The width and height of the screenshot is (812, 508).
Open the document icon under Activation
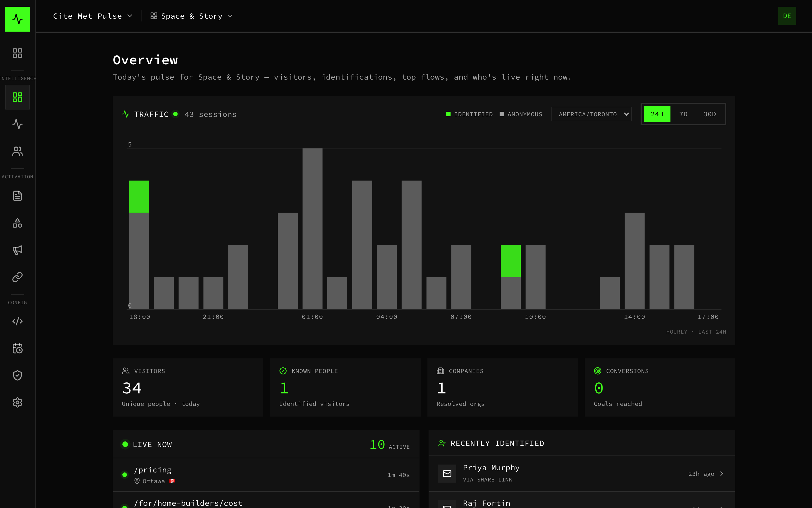point(17,196)
